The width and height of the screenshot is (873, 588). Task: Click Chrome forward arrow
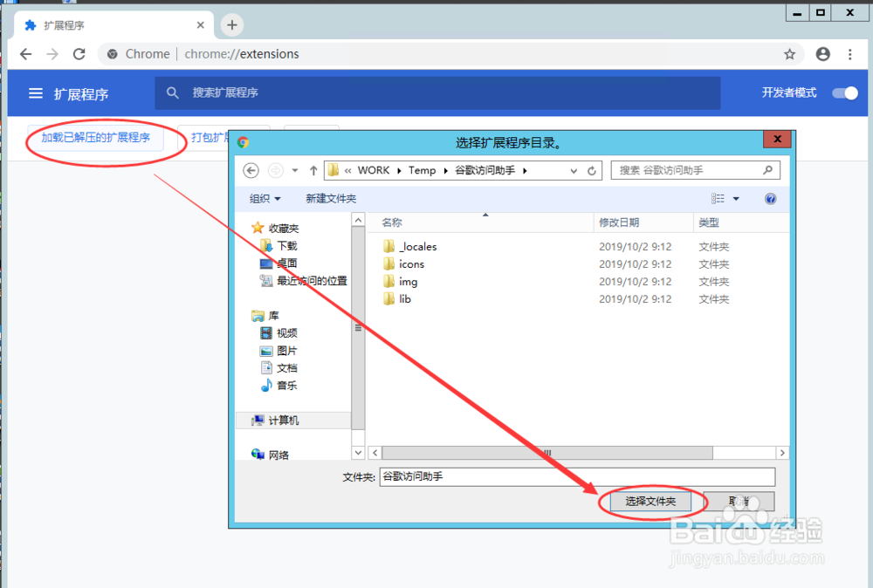[x=52, y=54]
